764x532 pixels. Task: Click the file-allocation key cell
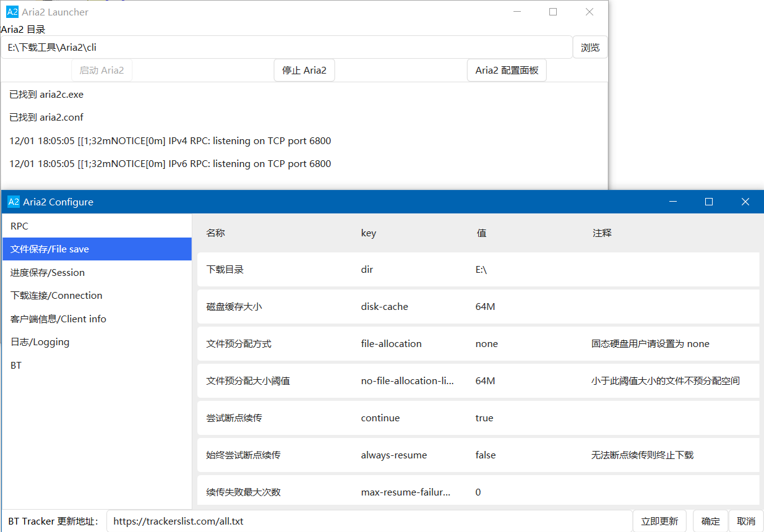391,344
